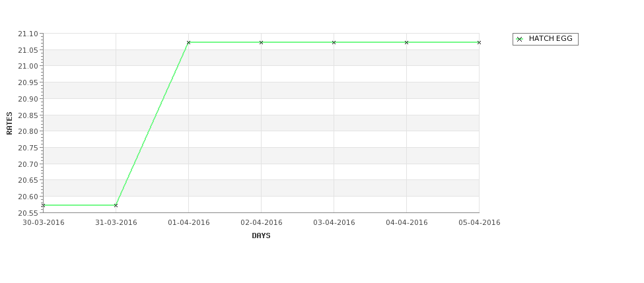Select the 03-04-2016 data point marker
The height and width of the screenshot is (283, 644).
(x=334, y=43)
